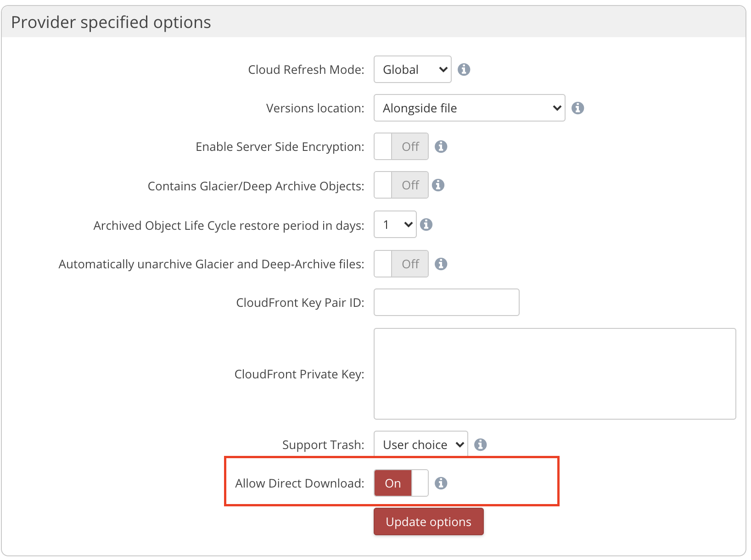Screen dimensions: 751x560
Task: Click inside the CloudFront Private Key textarea
Action: (555, 373)
